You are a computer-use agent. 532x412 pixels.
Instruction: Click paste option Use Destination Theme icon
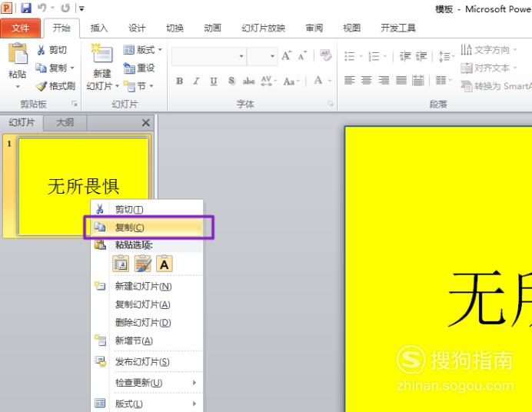pyautogui.click(x=121, y=264)
